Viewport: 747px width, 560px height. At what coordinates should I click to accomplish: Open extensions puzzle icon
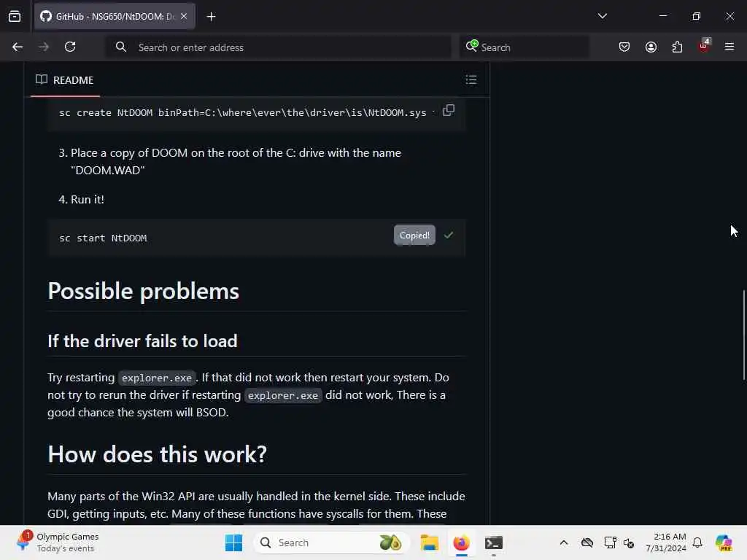pyautogui.click(x=677, y=47)
